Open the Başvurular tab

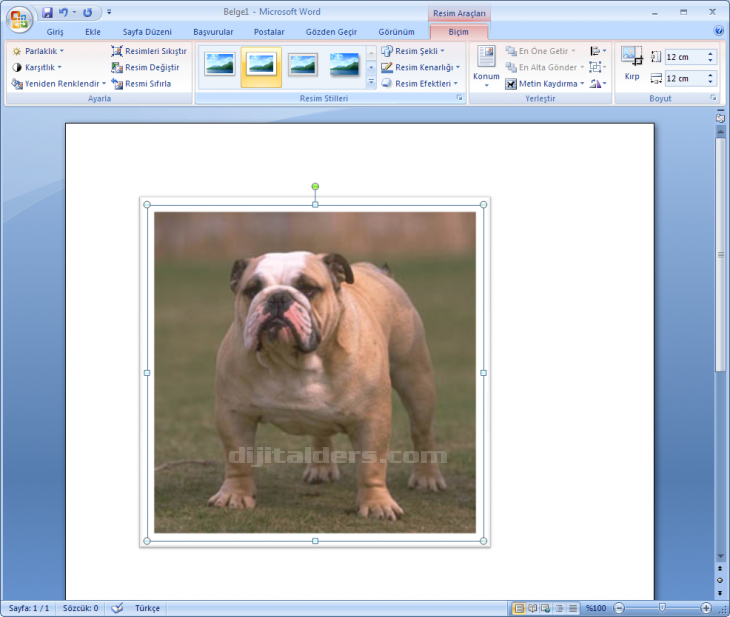coord(213,32)
